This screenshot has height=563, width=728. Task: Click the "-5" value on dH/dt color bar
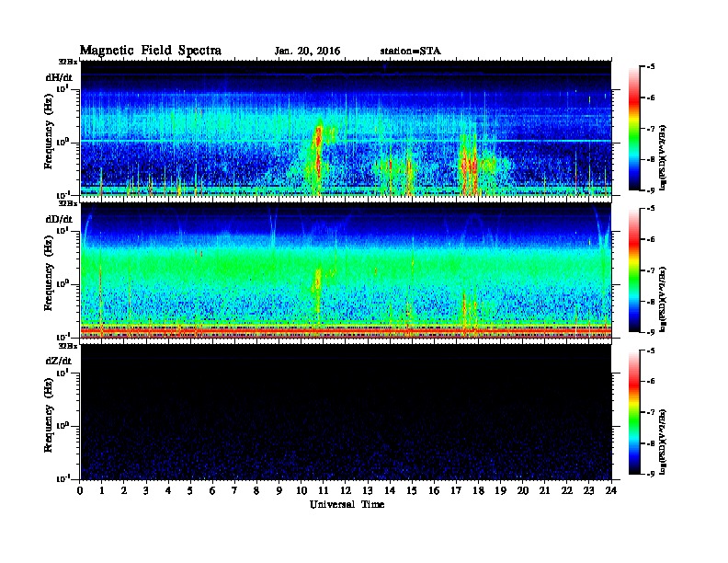pos(651,67)
